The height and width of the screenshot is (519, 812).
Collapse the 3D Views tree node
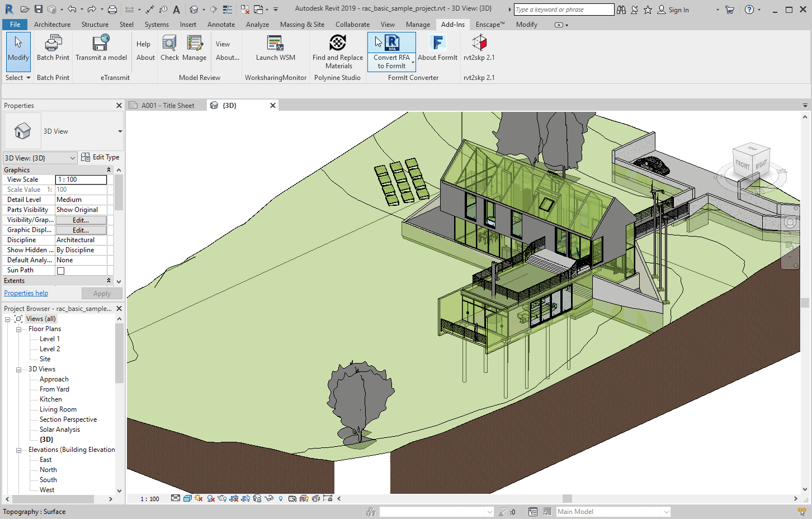pos(18,370)
